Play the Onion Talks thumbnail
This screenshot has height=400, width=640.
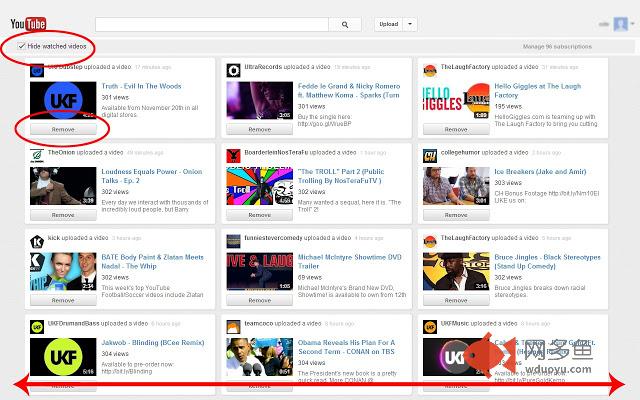pos(63,186)
